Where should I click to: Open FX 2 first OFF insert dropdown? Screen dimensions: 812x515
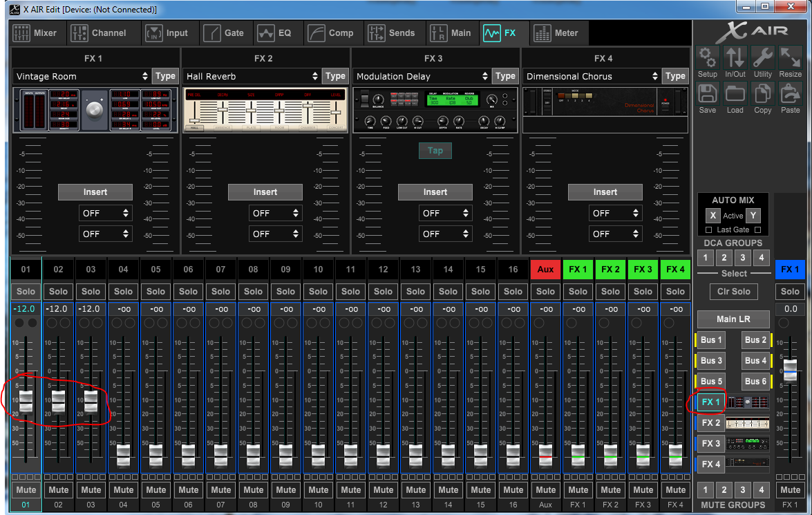coord(275,213)
